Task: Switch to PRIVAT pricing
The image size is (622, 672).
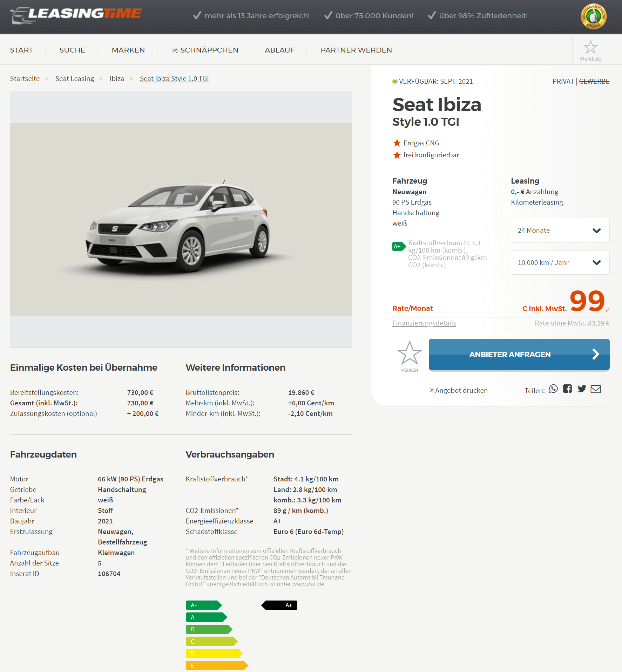Action: 563,81
